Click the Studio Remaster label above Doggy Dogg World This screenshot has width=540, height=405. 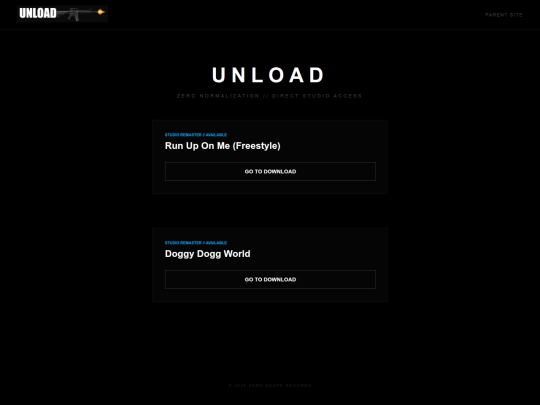(196, 243)
